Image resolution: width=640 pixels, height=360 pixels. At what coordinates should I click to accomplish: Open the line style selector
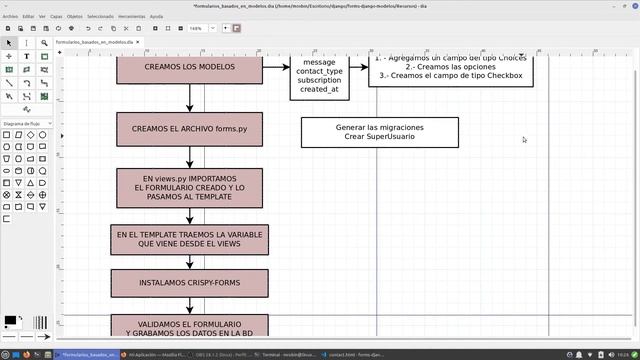[x=27, y=337]
